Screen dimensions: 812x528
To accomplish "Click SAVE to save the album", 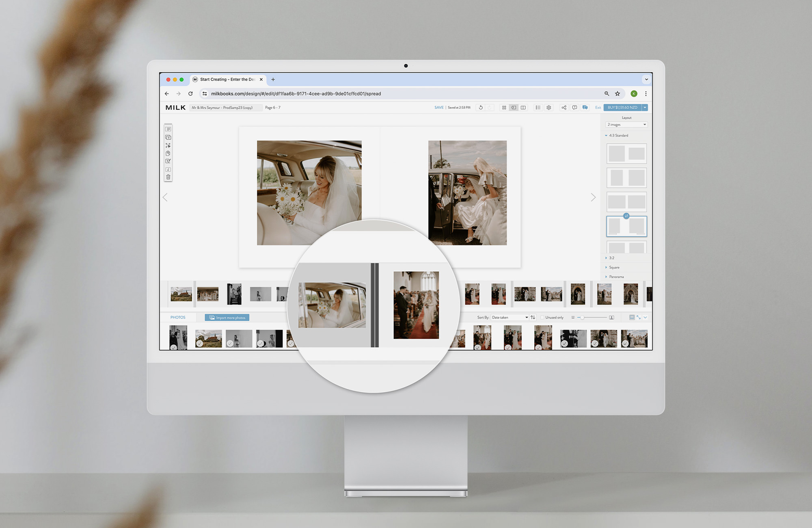I will [439, 107].
